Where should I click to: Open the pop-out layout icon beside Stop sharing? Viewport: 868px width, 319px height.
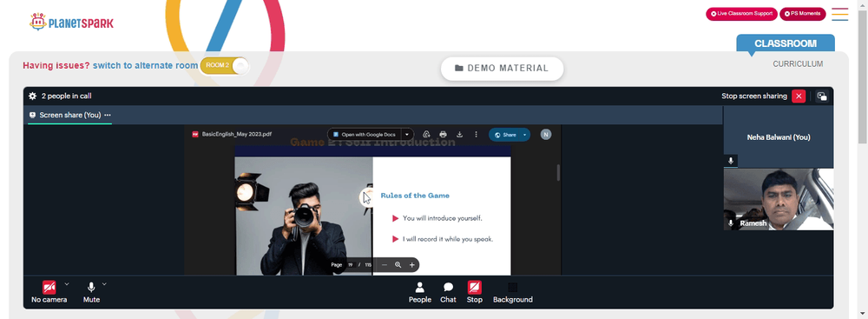coord(822,96)
